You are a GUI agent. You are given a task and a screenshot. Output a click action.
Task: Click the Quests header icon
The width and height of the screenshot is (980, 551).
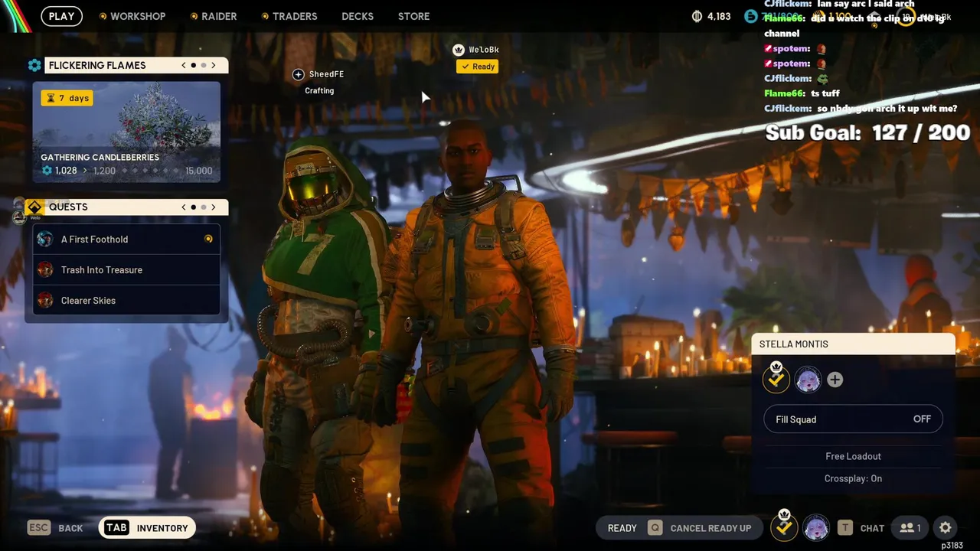tap(34, 207)
